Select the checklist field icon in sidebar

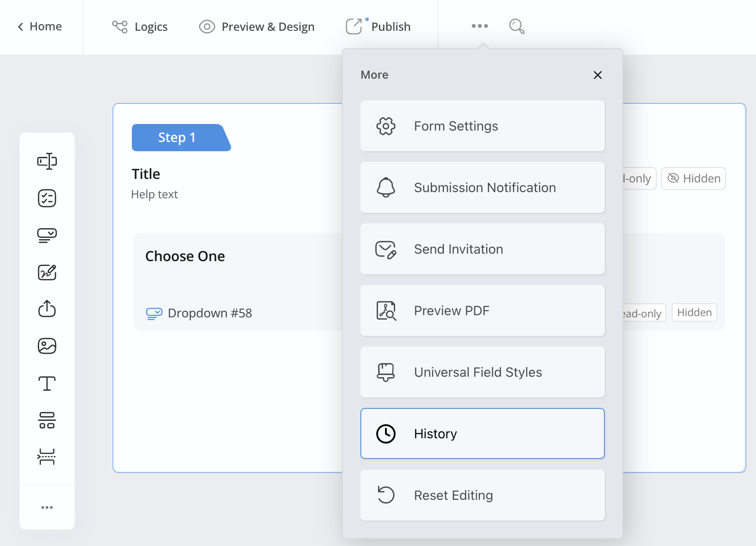tap(47, 198)
